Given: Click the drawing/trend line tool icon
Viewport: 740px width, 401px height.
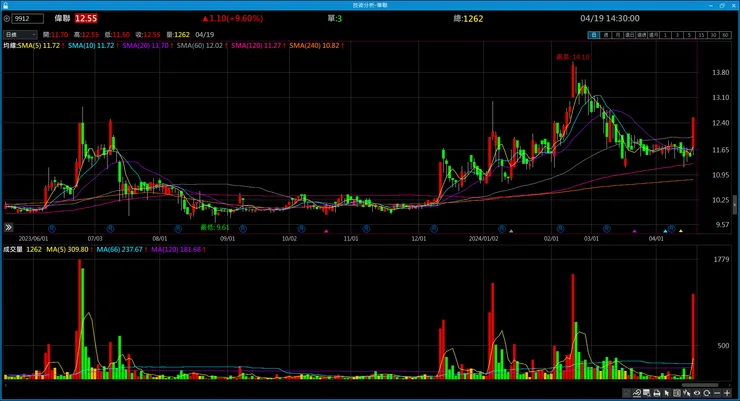Looking at the screenshot, I should (x=636, y=393).
